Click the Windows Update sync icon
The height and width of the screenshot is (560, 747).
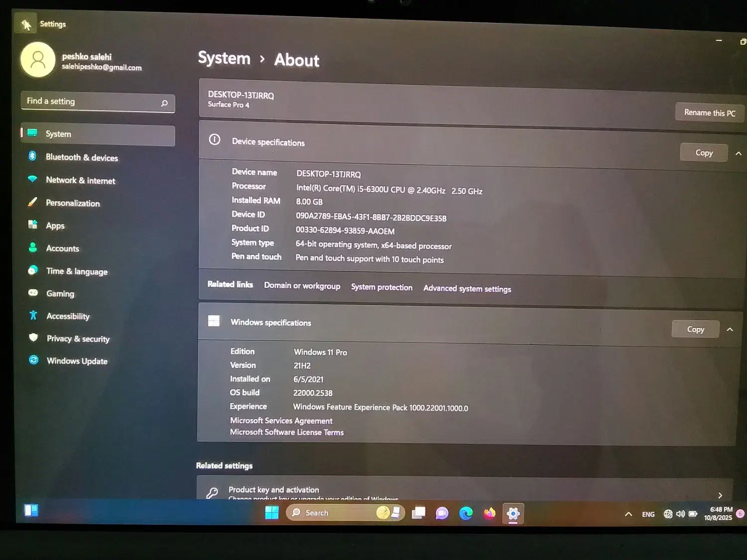click(34, 360)
